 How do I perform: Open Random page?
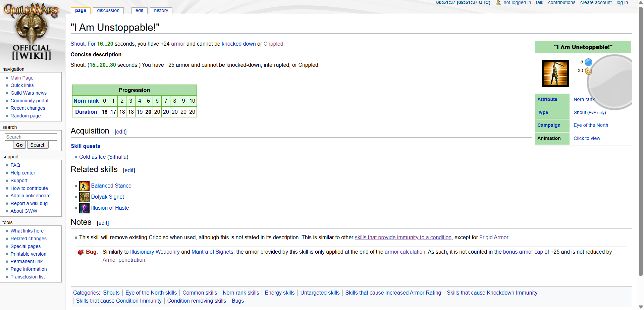coord(25,116)
